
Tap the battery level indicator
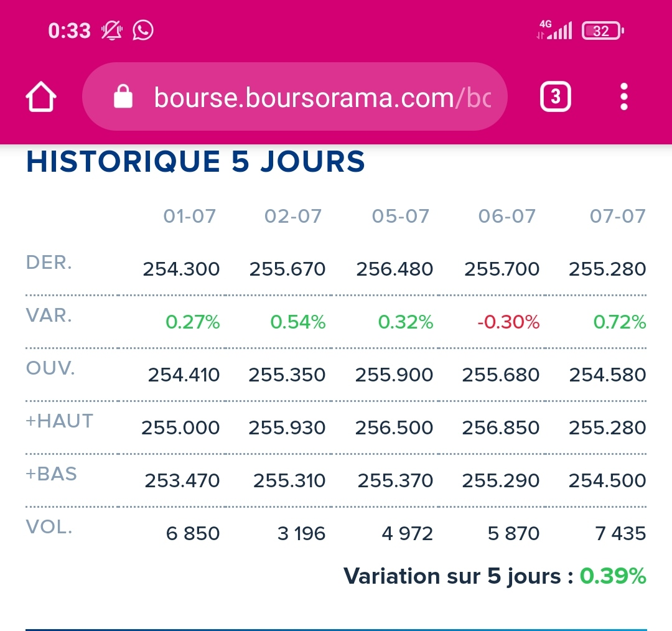(x=602, y=30)
